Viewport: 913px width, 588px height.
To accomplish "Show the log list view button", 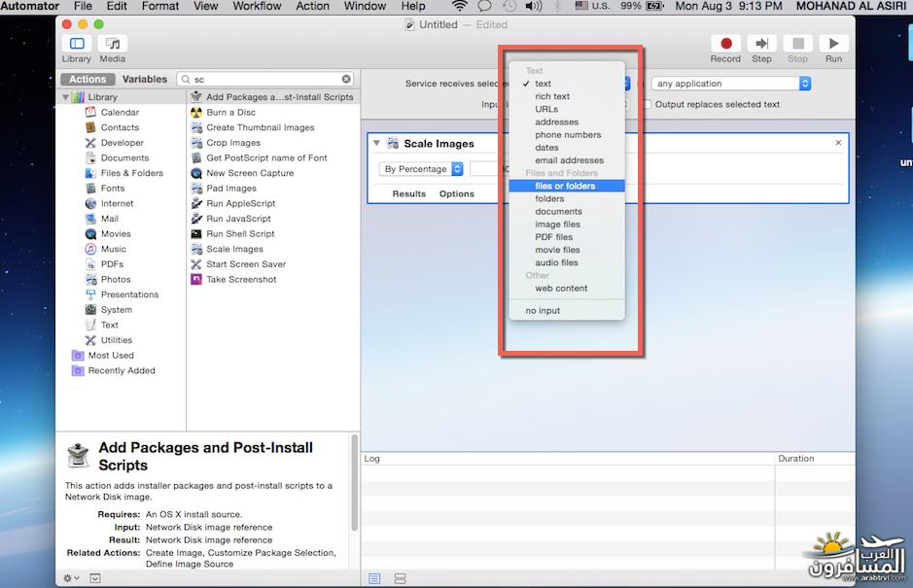I will pyautogui.click(x=374, y=578).
